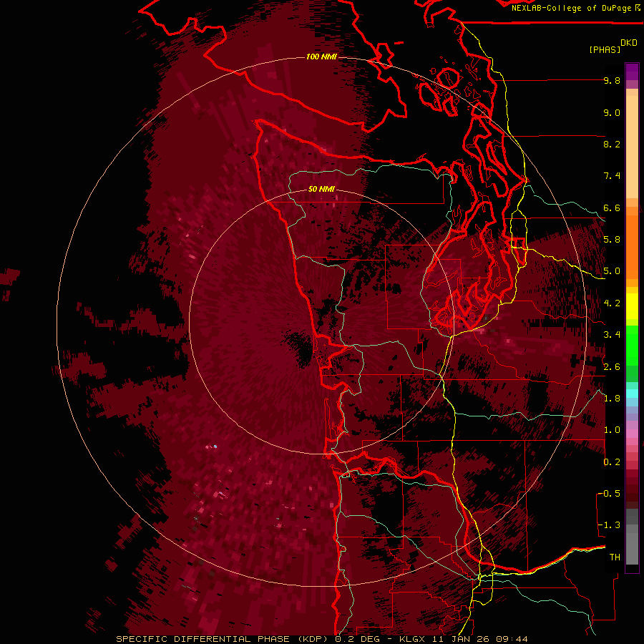Click the 50 NMI range ring label
The width and height of the screenshot is (644, 644).
click(321, 190)
